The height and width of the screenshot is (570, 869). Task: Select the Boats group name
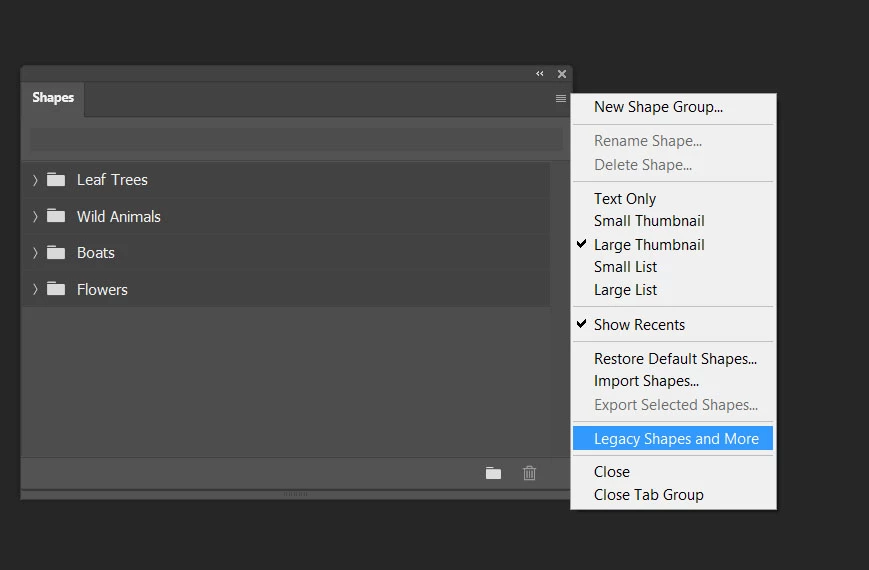tap(96, 253)
